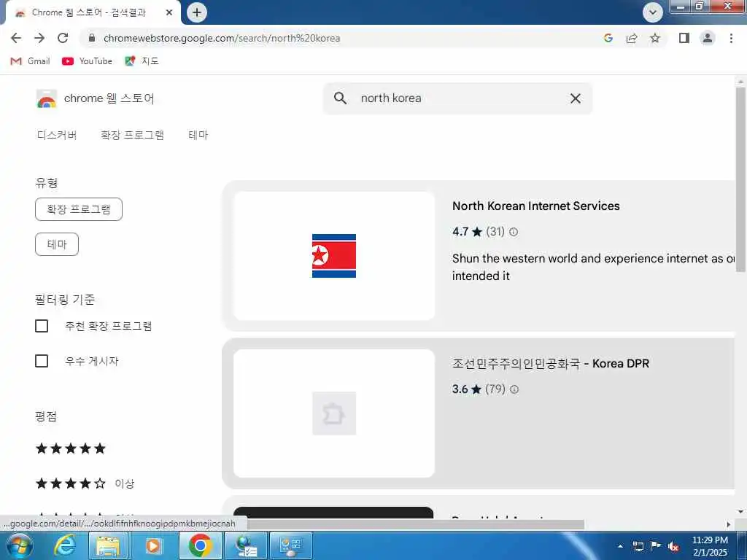Reload the current page
Screen dimensions: 747x560
(63, 38)
